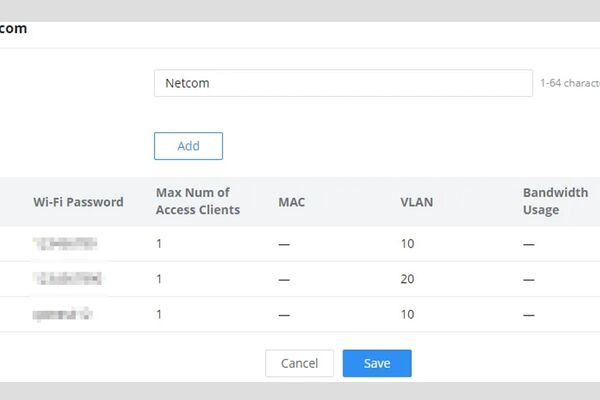Click the Max Num of Access Clients header
The width and height of the screenshot is (600, 400).
(198, 201)
